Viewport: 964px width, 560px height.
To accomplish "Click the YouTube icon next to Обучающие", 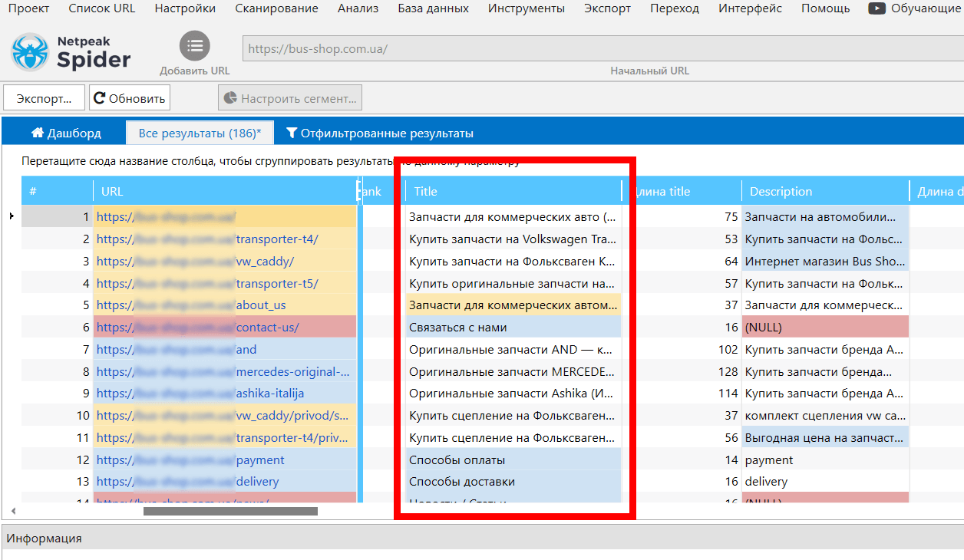I will pos(877,8).
